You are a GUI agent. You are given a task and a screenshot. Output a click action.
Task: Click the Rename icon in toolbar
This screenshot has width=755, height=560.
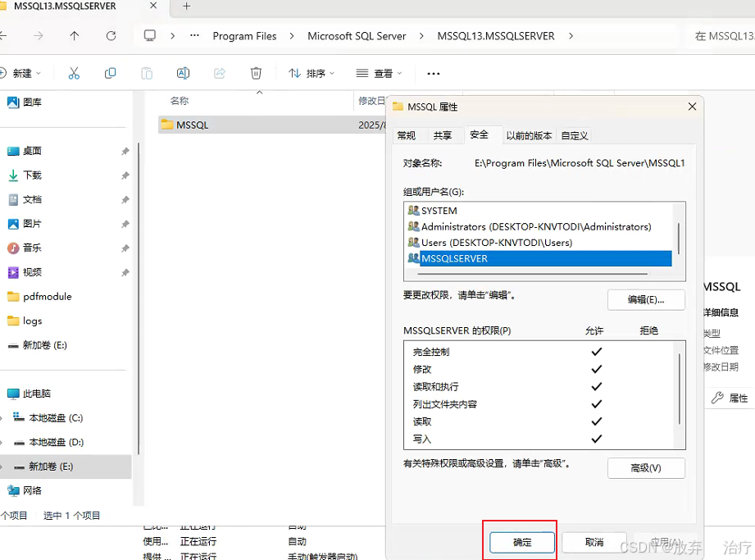click(x=183, y=73)
